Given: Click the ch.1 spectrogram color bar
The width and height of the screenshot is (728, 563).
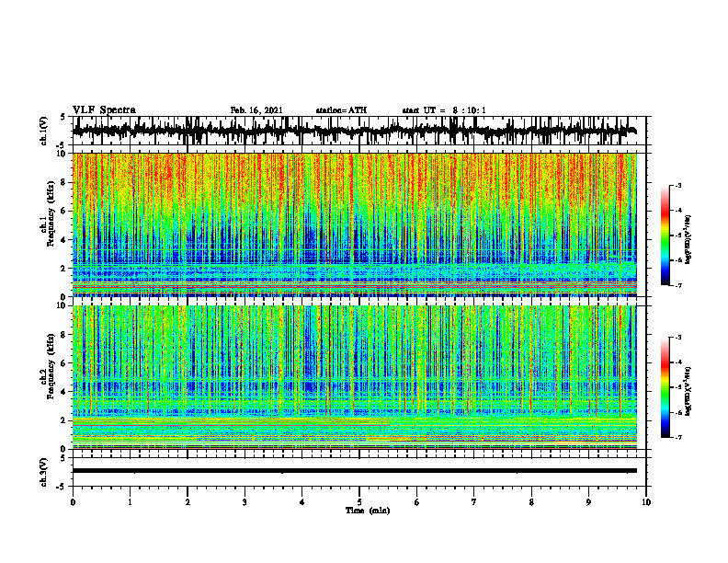Looking at the screenshot, I should 665,236.
